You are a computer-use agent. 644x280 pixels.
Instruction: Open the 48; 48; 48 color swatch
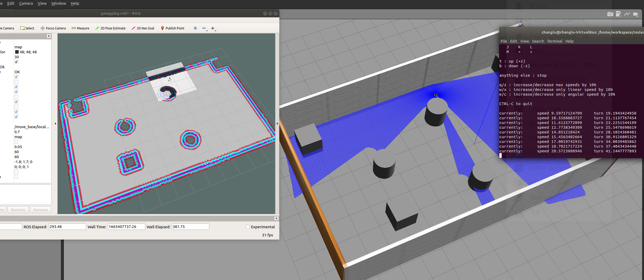click(17, 52)
